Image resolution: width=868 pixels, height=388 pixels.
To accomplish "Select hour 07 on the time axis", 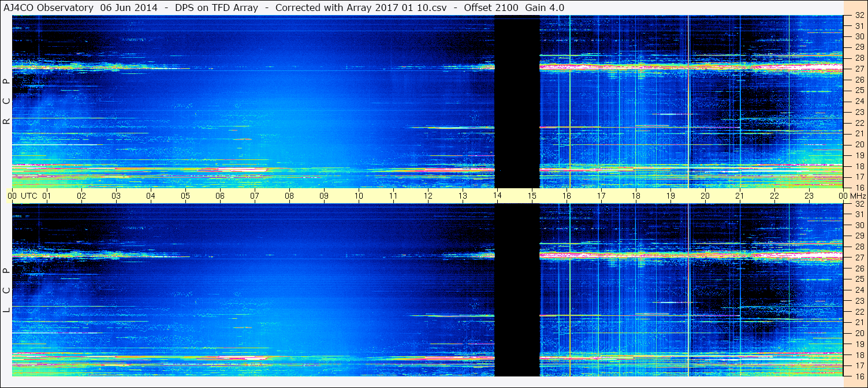I will tap(255, 196).
